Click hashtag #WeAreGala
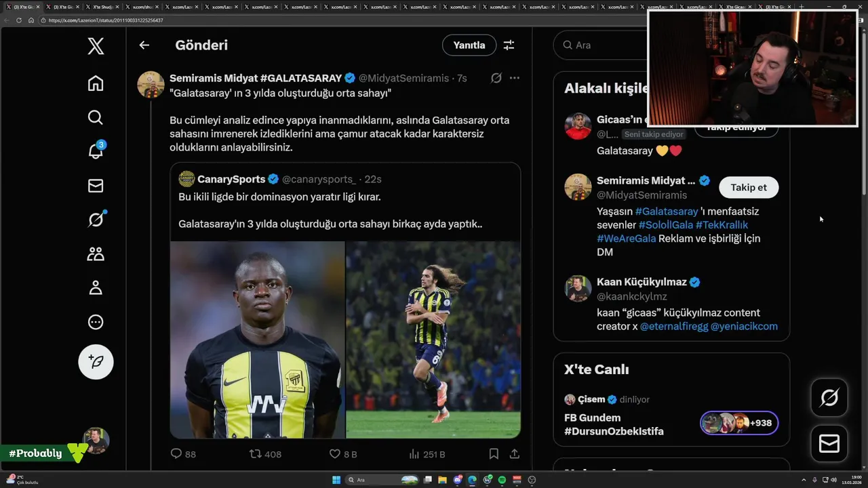868x488 pixels. point(626,239)
